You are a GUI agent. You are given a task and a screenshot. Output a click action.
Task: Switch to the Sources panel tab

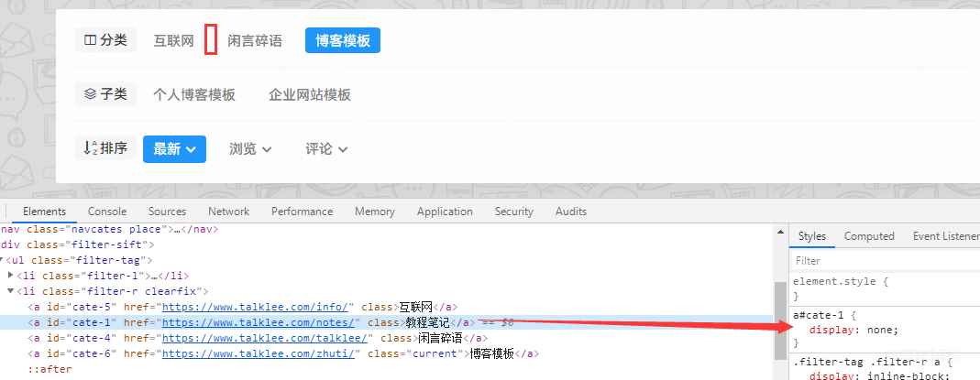click(167, 212)
